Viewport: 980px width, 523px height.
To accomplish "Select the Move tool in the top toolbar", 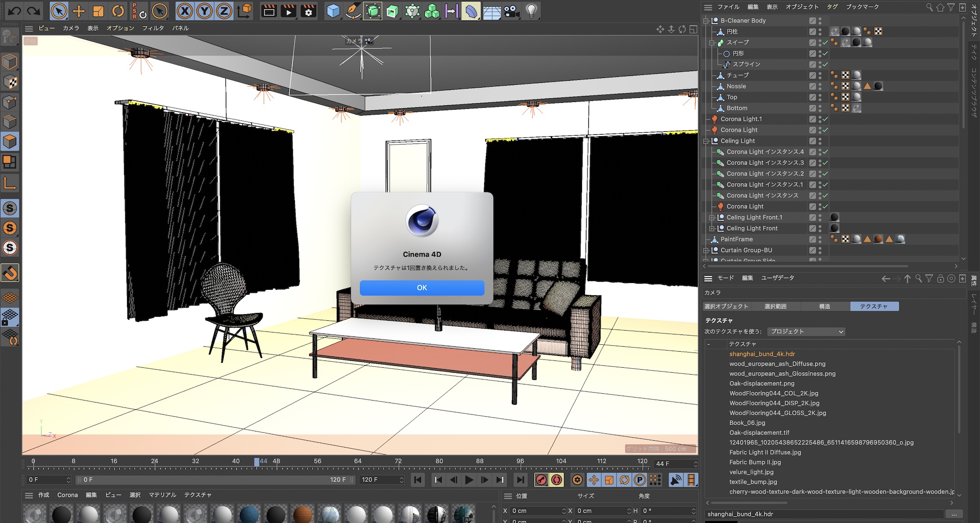I will point(78,11).
